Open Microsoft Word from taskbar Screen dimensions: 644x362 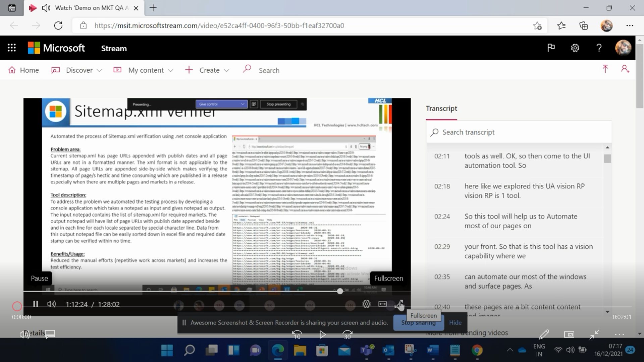[x=432, y=351]
